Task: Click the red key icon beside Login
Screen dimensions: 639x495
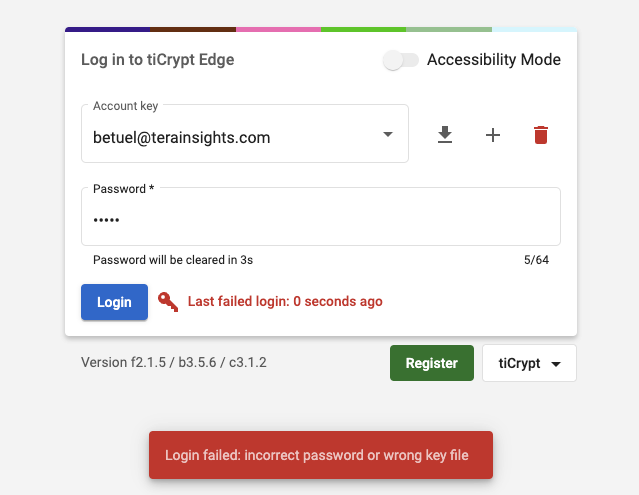Action: 168,302
